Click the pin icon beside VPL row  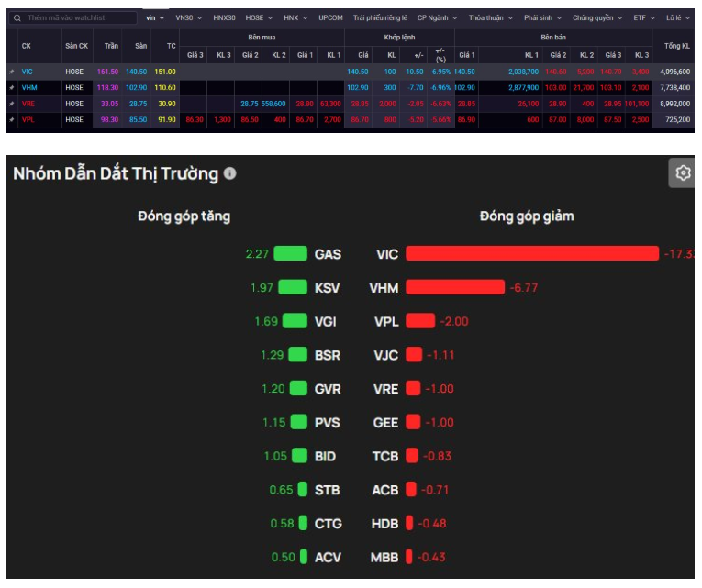click(11, 119)
